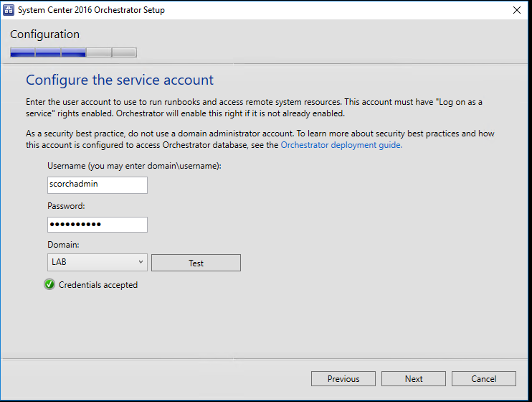Click the fourth empty progress segment

pos(99,52)
